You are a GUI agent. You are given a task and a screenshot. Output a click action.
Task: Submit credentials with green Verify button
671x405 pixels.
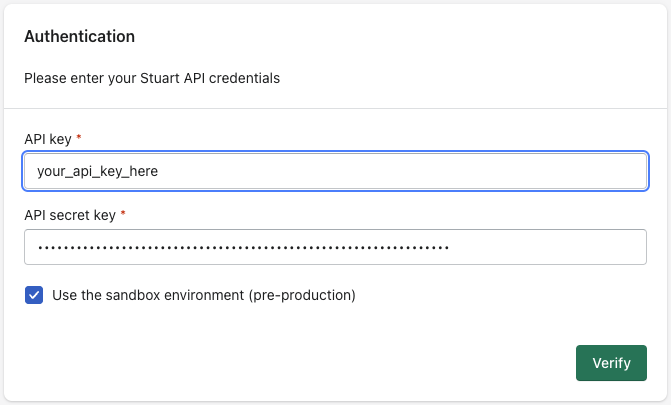pyautogui.click(x=611, y=363)
